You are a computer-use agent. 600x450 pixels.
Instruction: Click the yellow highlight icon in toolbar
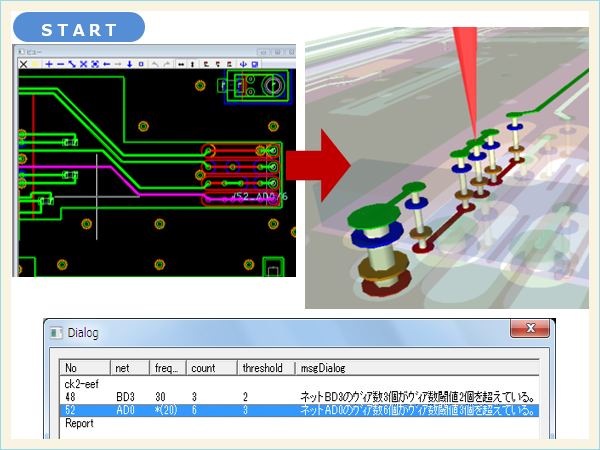36,64
